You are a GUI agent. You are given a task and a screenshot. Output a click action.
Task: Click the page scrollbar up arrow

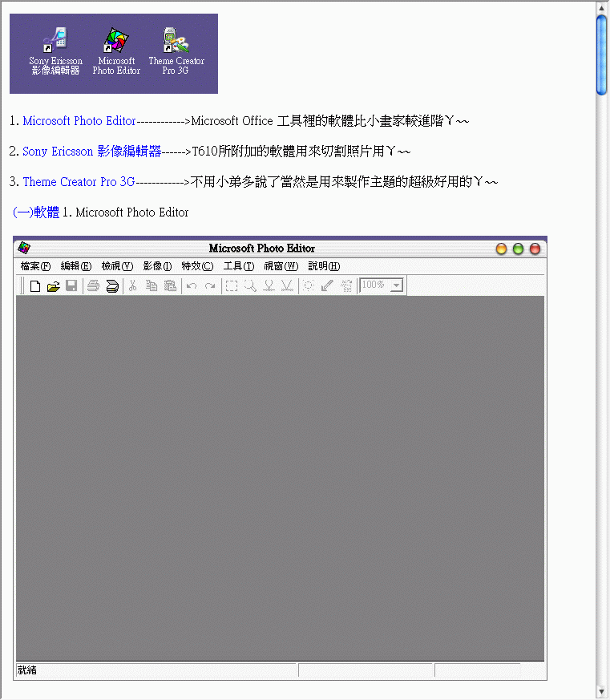(x=601, y=8)
